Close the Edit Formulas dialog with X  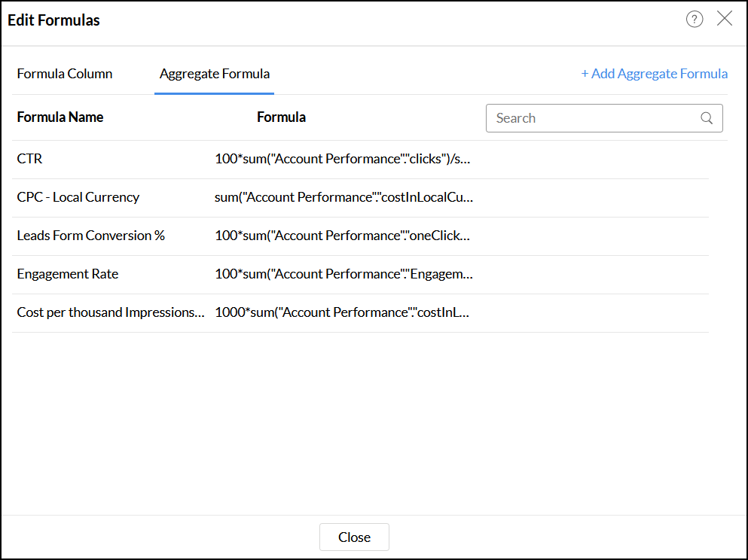point(725,20)
